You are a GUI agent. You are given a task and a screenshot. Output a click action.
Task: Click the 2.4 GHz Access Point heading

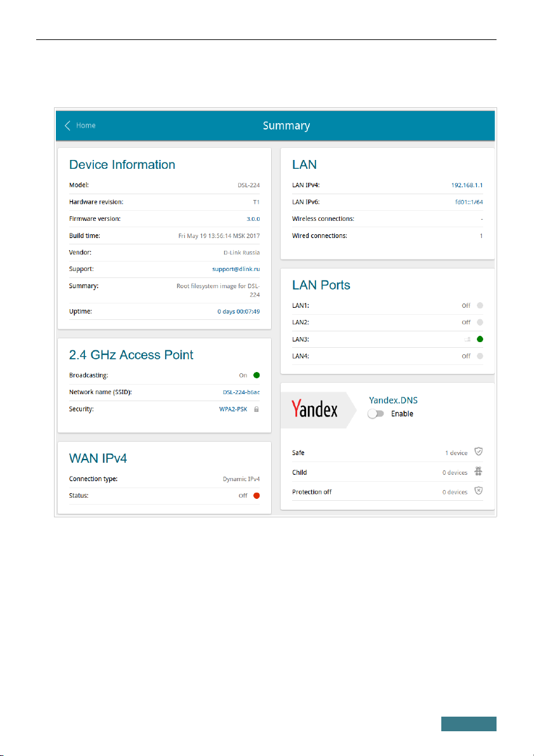point(131,355)
